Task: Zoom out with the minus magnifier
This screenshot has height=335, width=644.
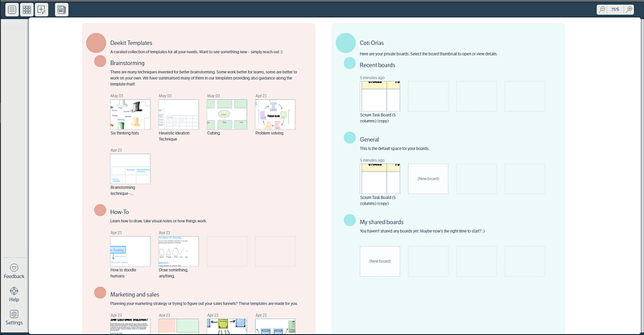Action: [602, 10]
